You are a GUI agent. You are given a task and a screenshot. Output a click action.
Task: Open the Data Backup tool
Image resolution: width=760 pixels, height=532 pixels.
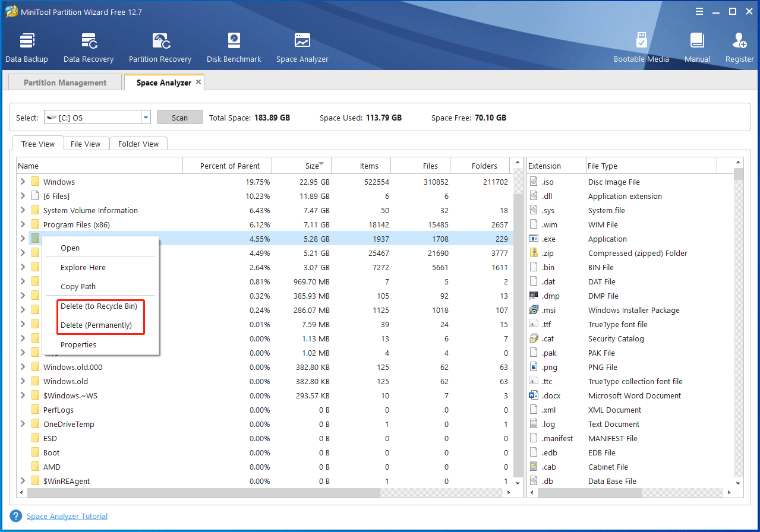coord(27,47)
